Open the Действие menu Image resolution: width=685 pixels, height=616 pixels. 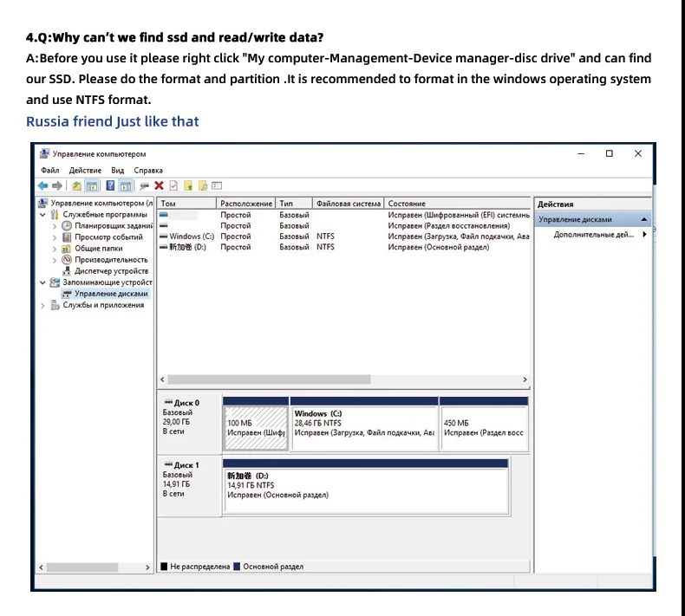point(85,171)
